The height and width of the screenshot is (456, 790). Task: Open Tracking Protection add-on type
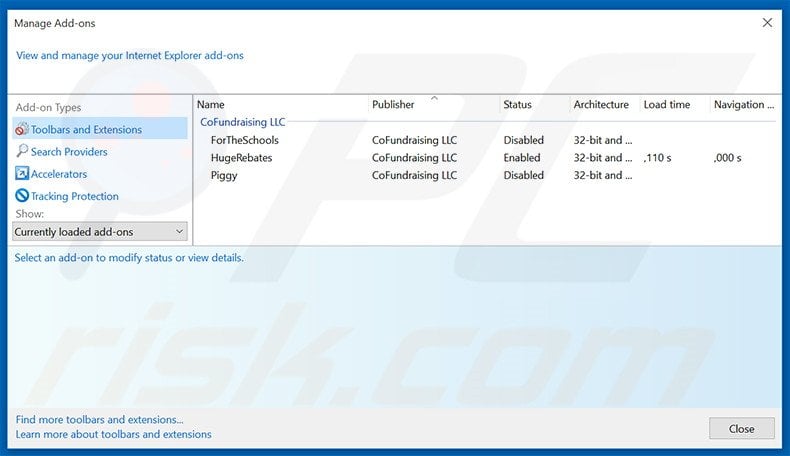click(x=75, y=196)
